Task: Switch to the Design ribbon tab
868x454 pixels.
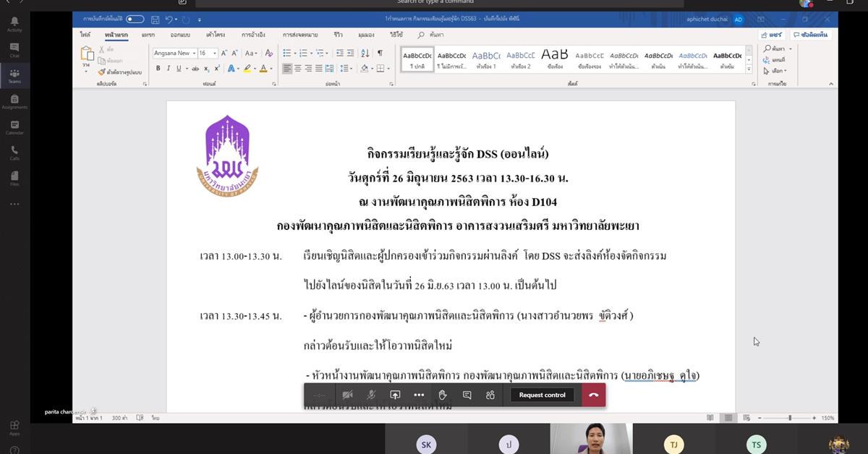Action: [x=180, y=34]
